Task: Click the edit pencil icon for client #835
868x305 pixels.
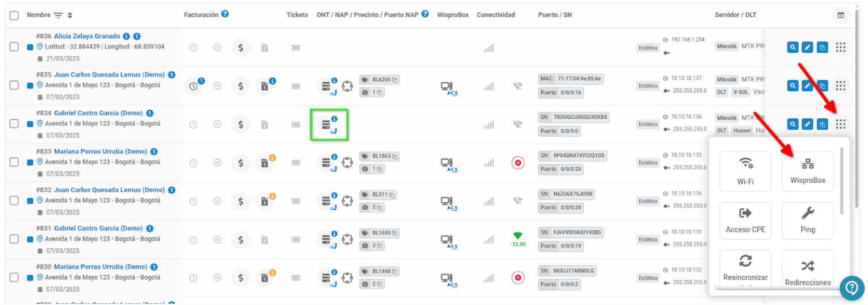Action: [x=808, y=86]
